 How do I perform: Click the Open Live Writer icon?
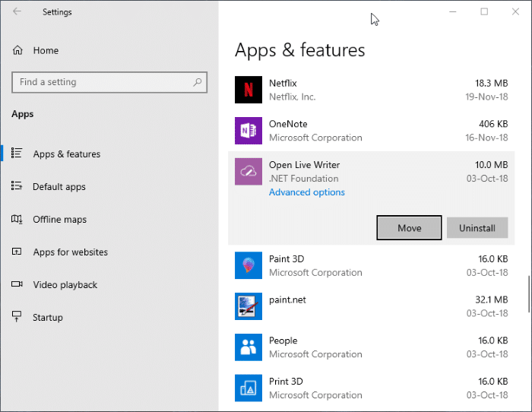pos(249,172)
